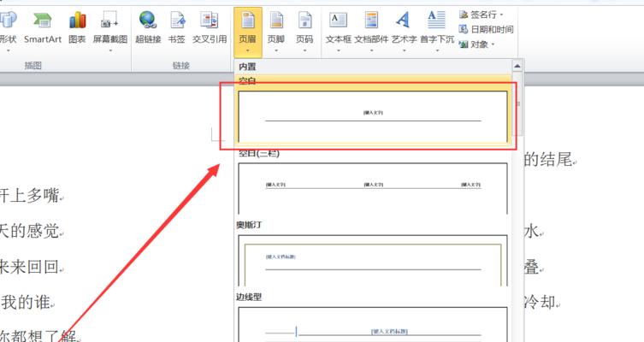
Task: Open the 页码 page number menu
Action: click(304, 32)
